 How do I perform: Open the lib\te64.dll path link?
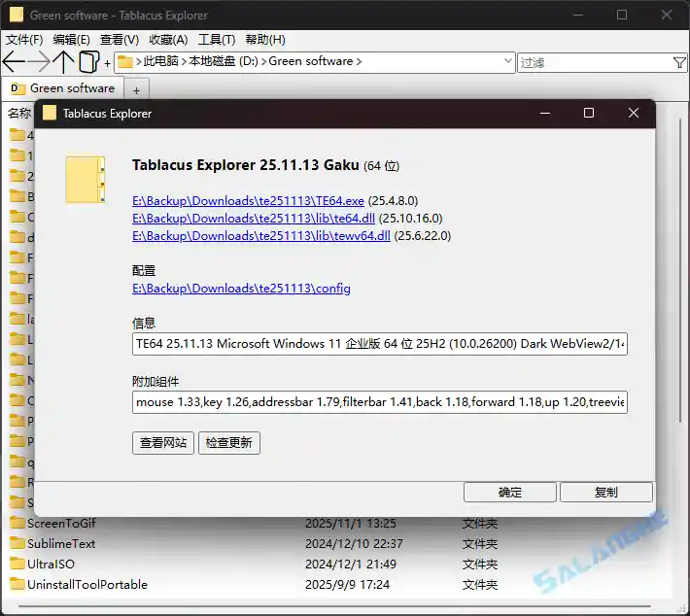coord(254,219)
